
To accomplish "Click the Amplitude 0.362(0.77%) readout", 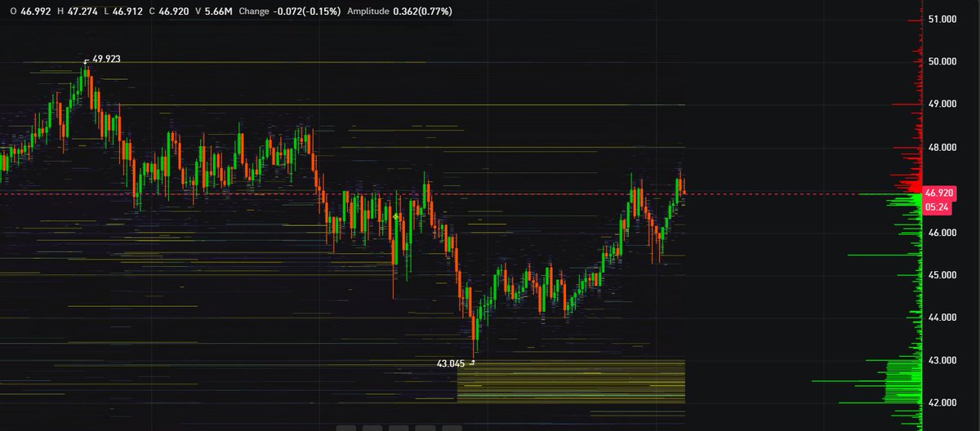I will (x=399, y=11).
